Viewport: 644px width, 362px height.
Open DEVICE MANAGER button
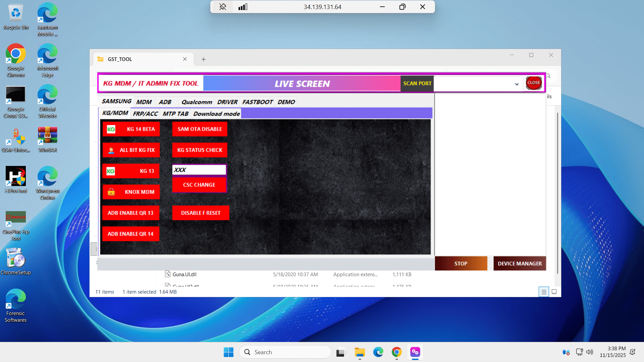[519, 263]
